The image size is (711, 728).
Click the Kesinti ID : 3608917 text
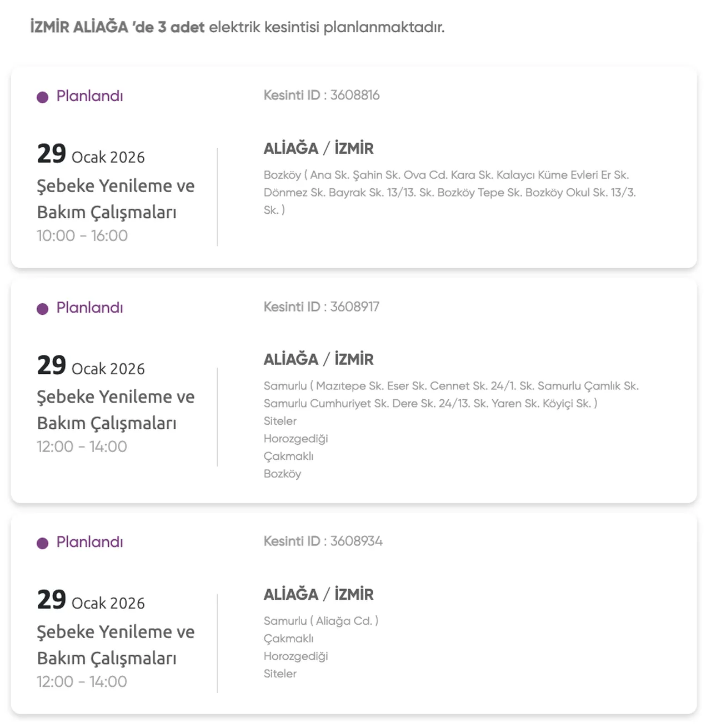[321, 307]
